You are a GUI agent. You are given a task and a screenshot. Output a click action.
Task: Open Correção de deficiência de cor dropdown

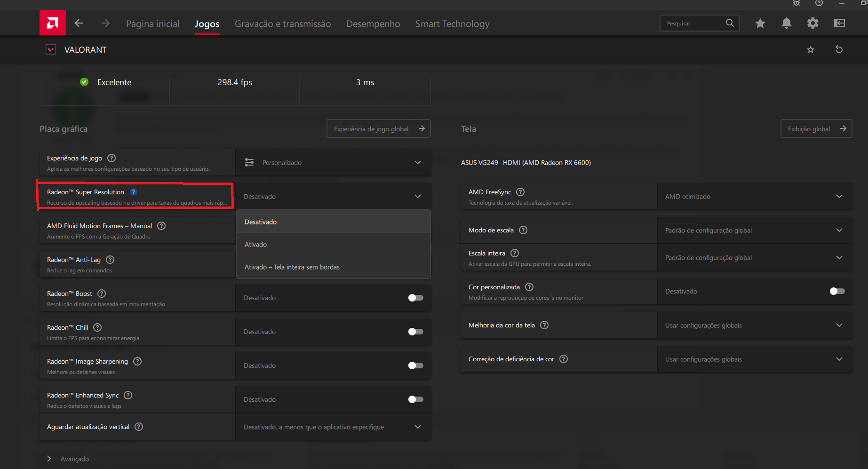755,359
